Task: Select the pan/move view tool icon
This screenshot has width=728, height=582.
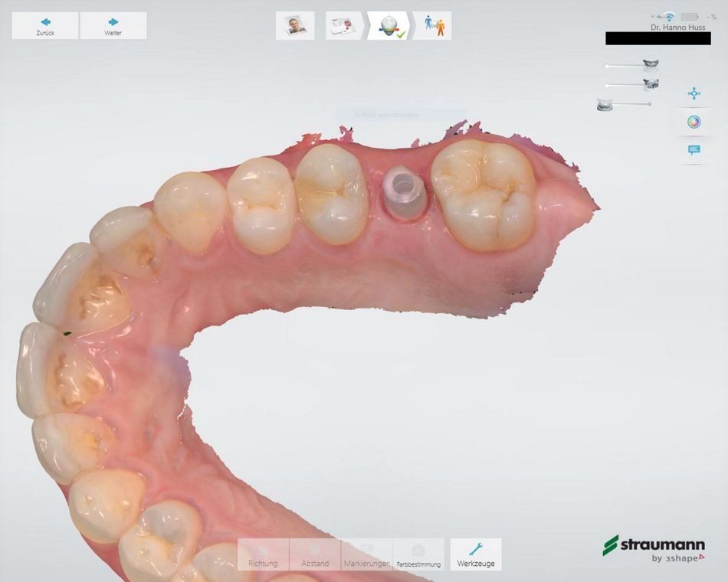Action: [x=694, y=93]
